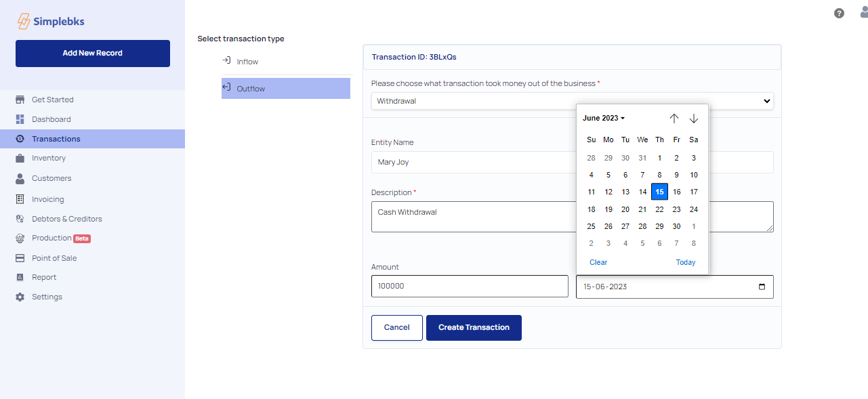868x399 pixels.
Task: Click the Cancel button
Action: point(397,328)
